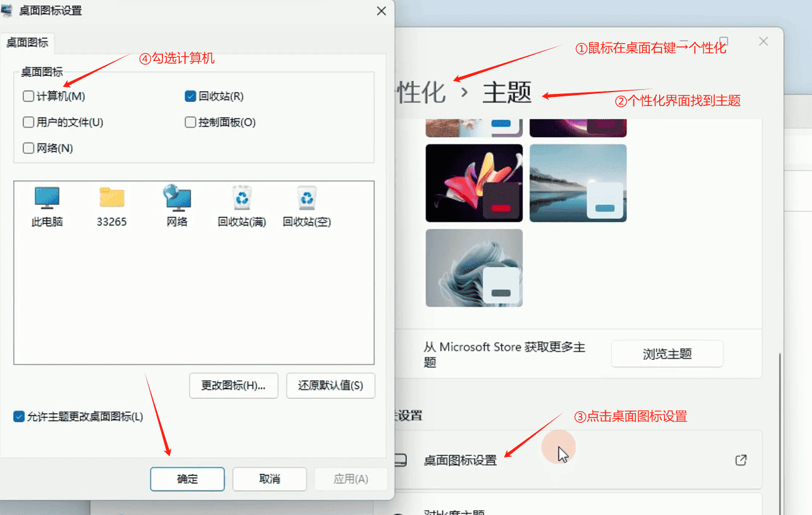812x515 pixels.
Task: Click the 还原默认值(S) button
Action: tap(330, 386)
